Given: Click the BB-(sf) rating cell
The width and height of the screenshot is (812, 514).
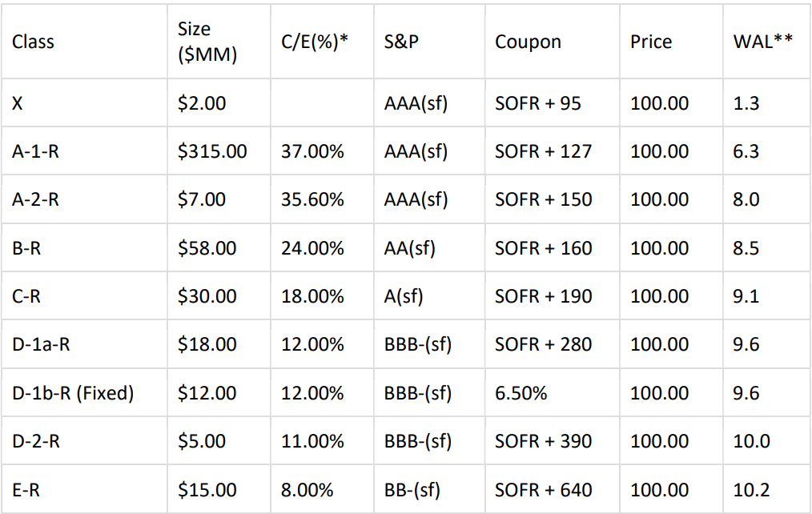Looking at the screenshot, I should point(412,489).
